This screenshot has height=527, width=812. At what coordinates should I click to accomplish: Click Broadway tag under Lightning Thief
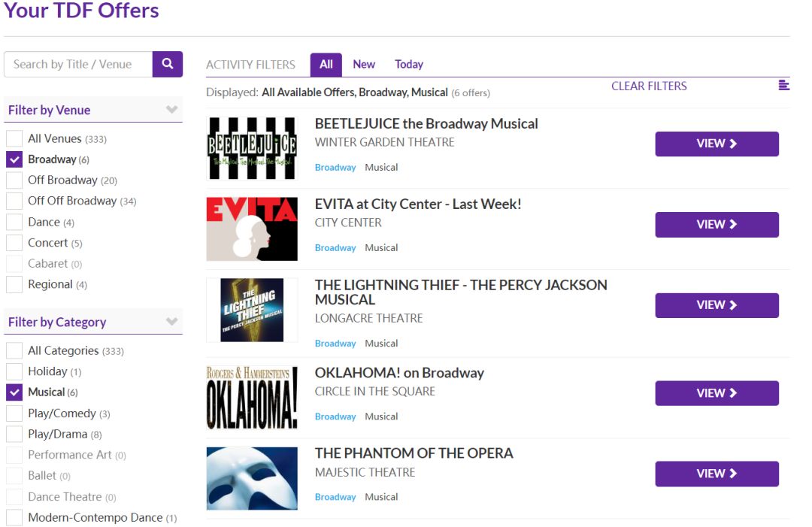point(335,344)
